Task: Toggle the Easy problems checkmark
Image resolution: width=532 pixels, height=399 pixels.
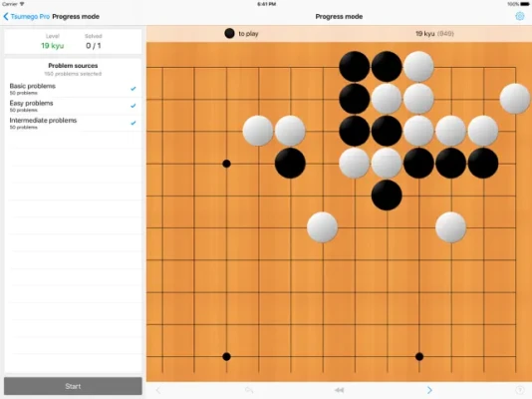Action: (133, 106)
